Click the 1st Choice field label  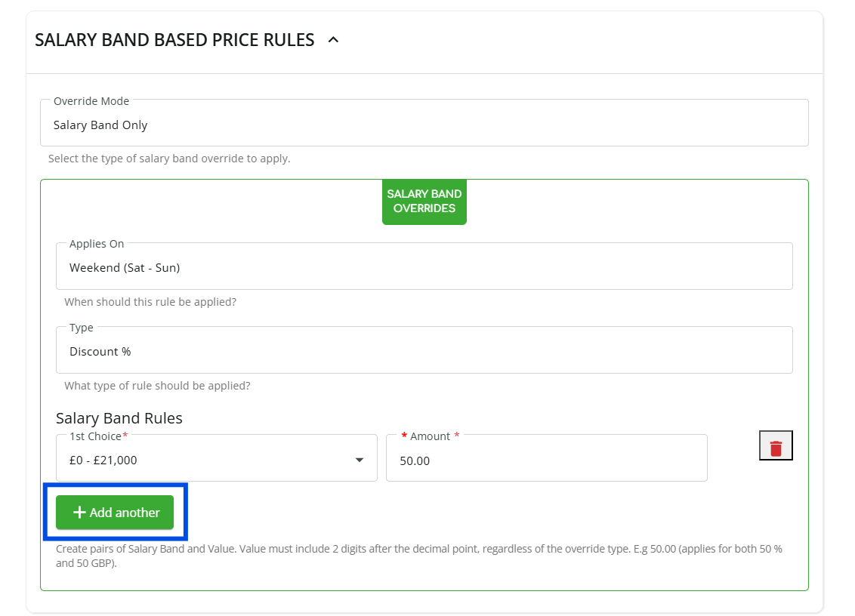point(96,436)
